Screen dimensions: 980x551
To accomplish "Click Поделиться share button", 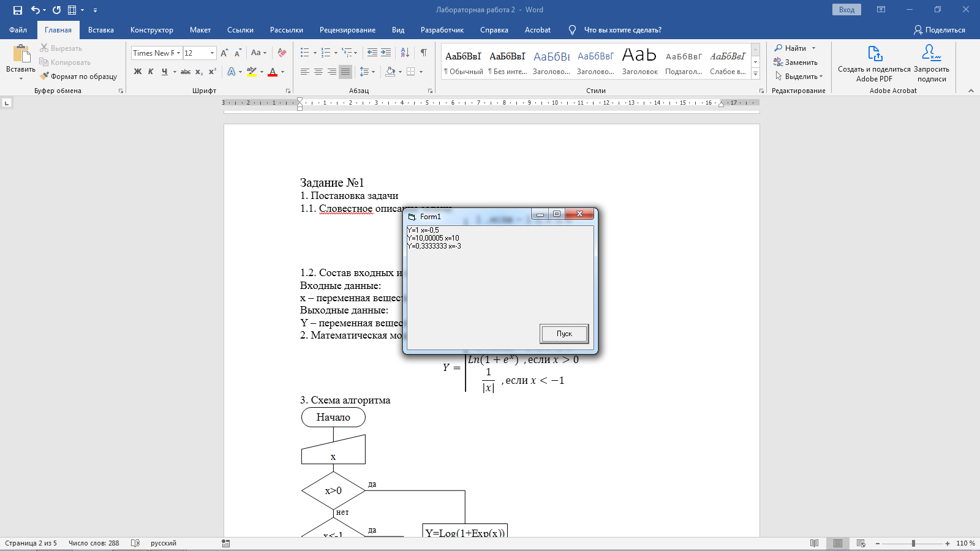I will [940, 29].
